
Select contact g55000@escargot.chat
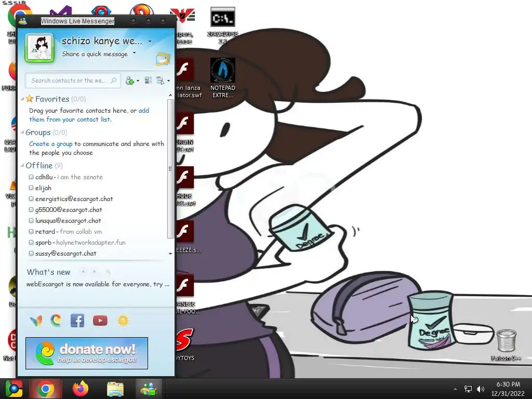(65, 210)
